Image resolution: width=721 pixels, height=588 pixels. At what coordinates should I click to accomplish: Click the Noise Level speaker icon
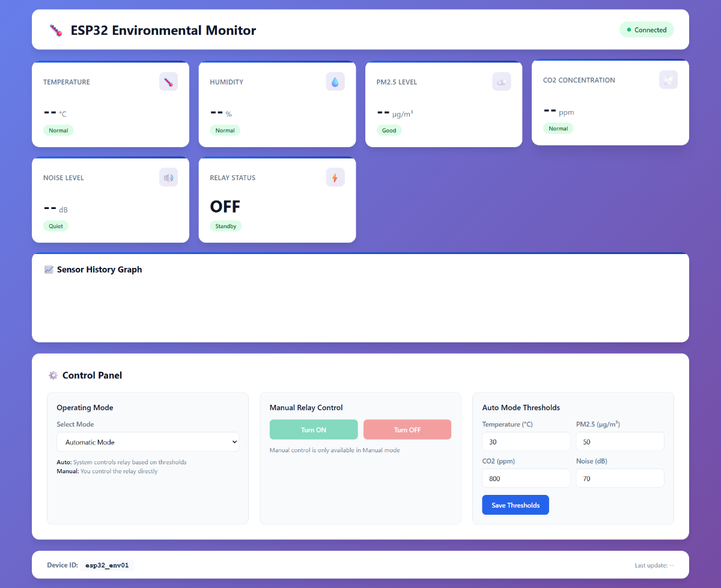(168, 178)
